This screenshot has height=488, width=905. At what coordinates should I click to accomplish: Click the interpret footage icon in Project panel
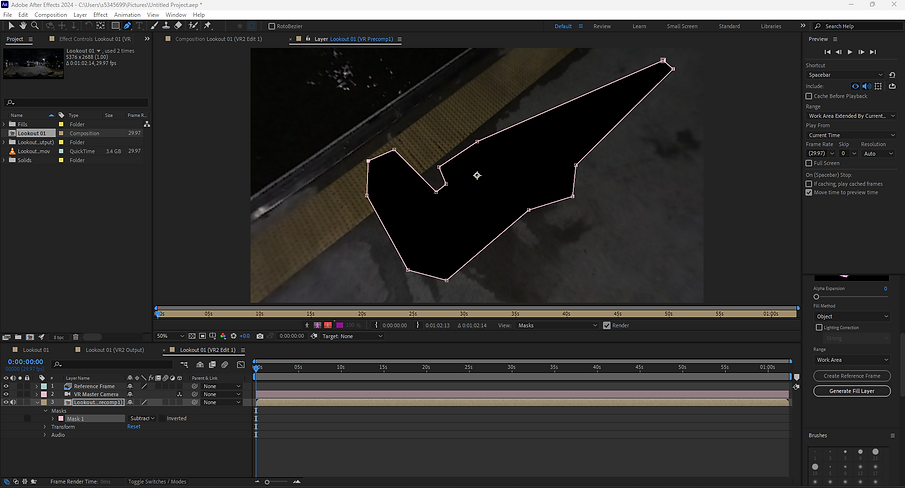tap(6, 337)
